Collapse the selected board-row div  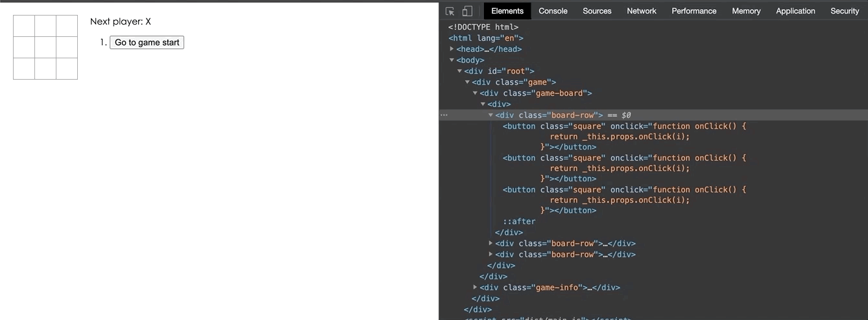pyautogui.click(x=491, y=115)
